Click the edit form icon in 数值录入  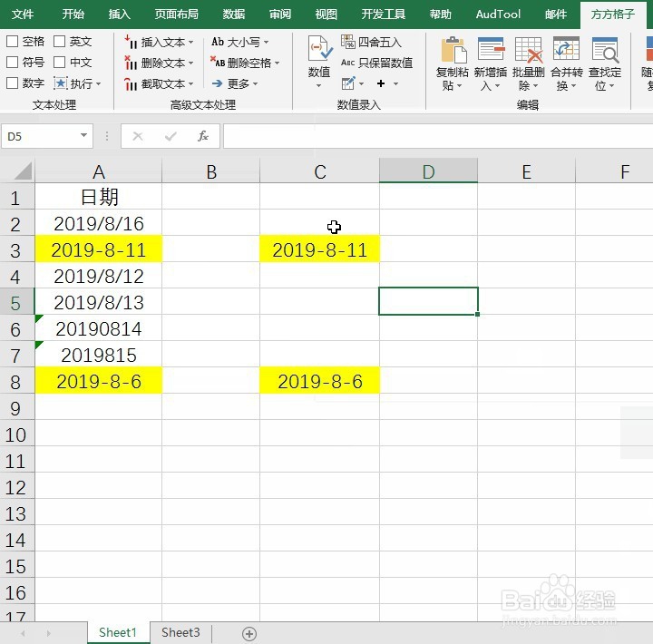click(348, 83)
